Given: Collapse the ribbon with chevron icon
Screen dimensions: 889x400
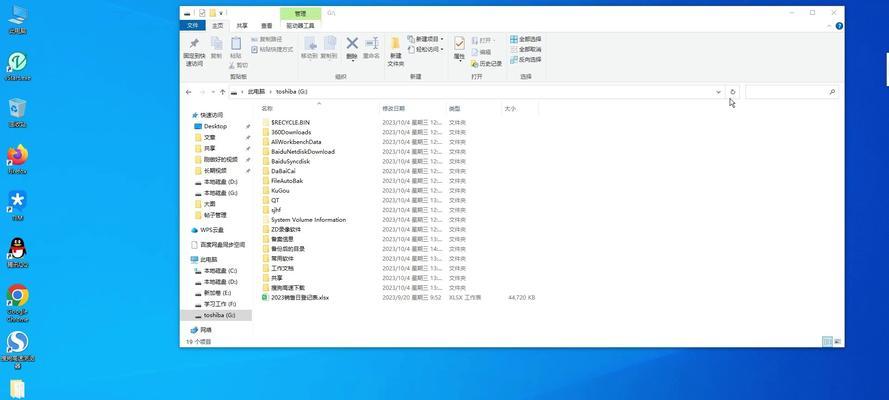Looking at the screenshot, I should pyautogui.click(x=830, y=26).
